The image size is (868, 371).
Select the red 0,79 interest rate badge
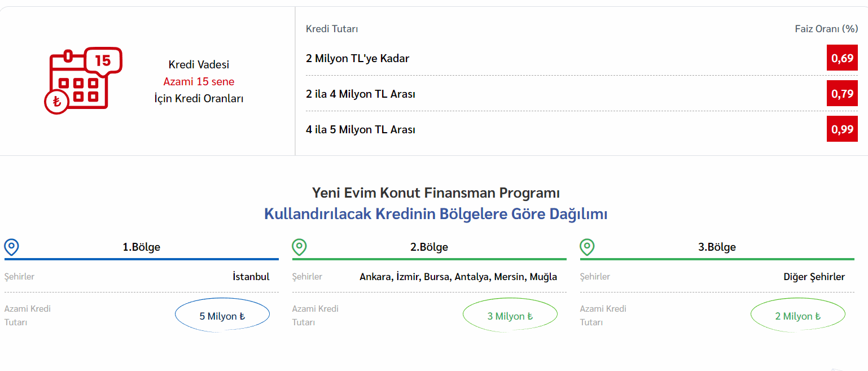[842, 94]
